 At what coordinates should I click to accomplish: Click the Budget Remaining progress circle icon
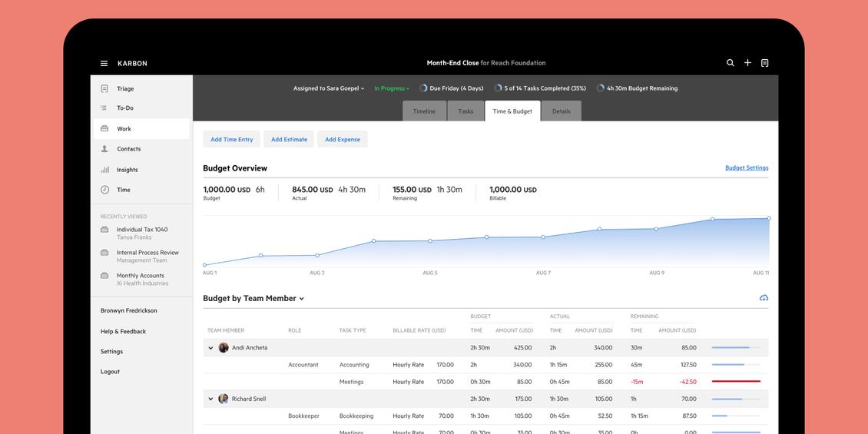(x=600, y=88)
